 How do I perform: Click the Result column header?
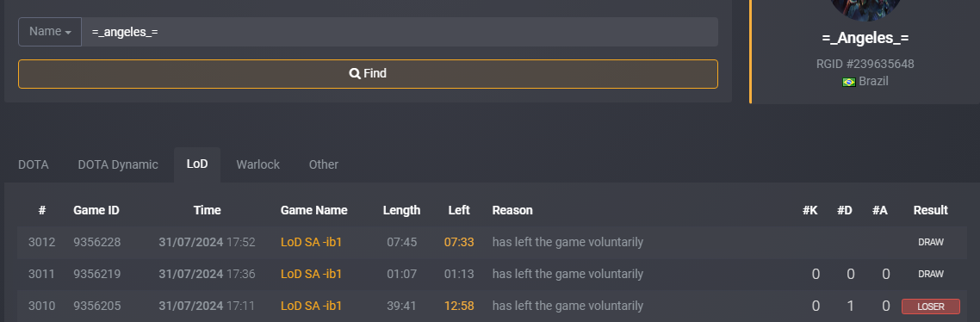[x=931, y=210]
